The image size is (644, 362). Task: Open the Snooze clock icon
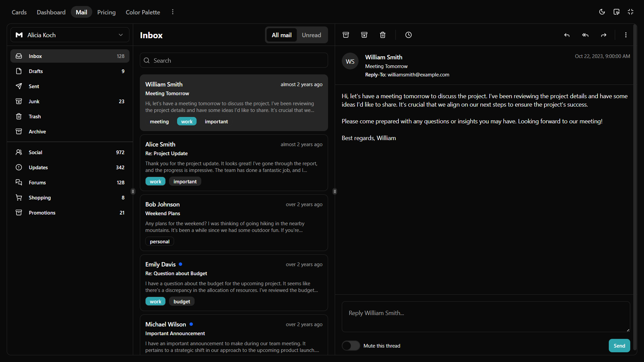(x=408, y=35)
